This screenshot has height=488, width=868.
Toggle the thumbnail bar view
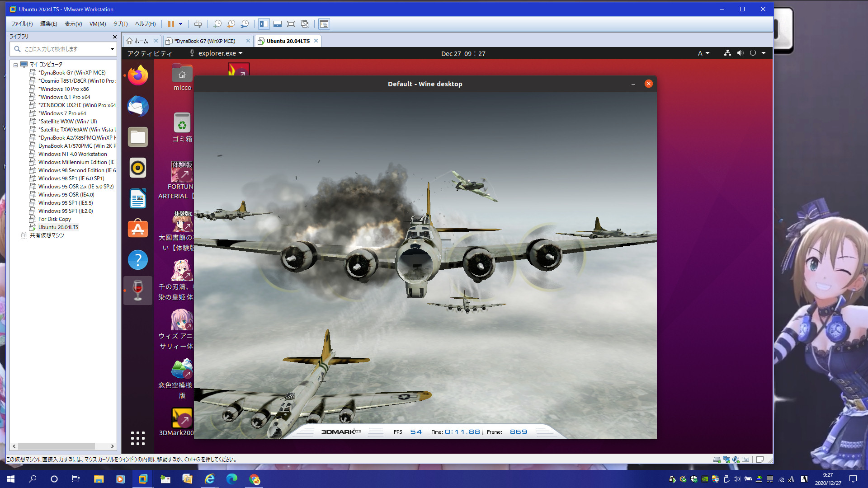278,24
